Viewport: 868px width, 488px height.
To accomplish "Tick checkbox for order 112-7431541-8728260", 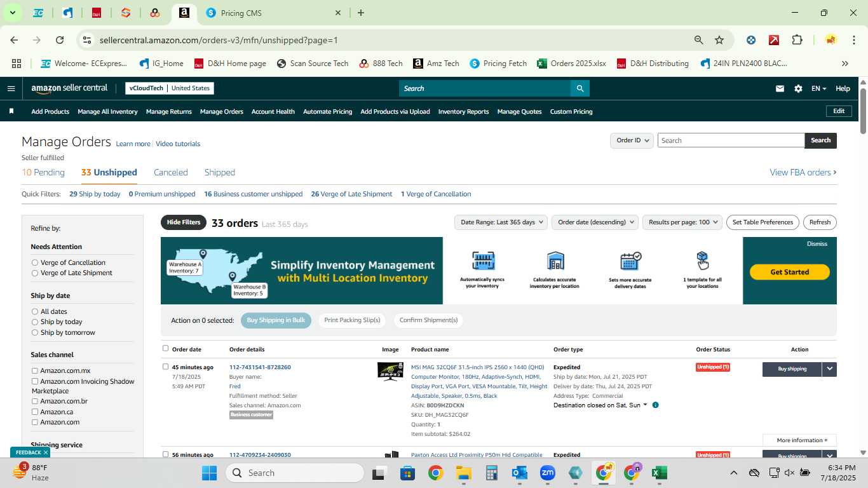I will (x=166, y=367).
